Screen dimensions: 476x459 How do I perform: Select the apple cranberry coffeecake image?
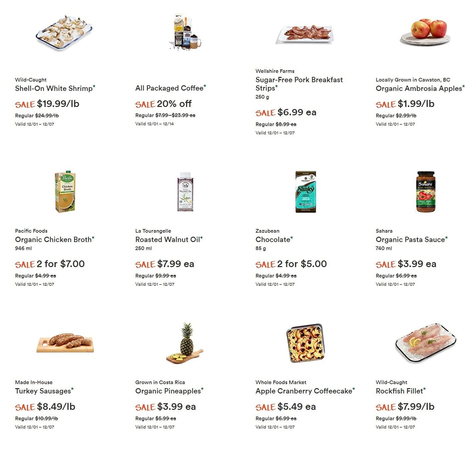tap(305, 343)
